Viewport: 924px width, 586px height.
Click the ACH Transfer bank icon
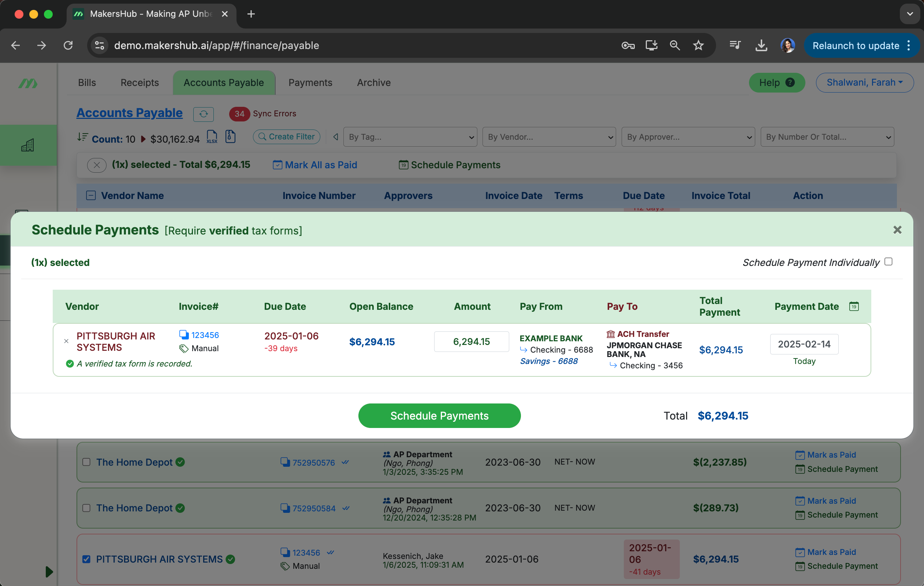(612, 334)
